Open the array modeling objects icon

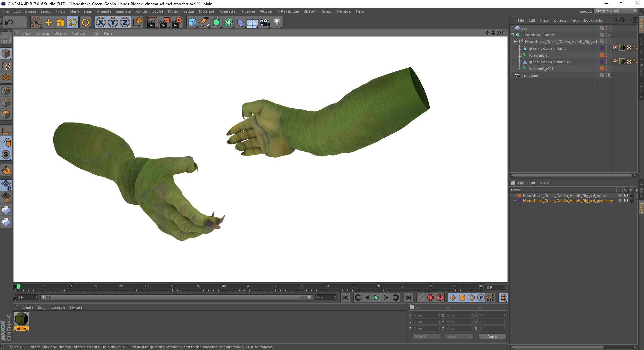229,23
